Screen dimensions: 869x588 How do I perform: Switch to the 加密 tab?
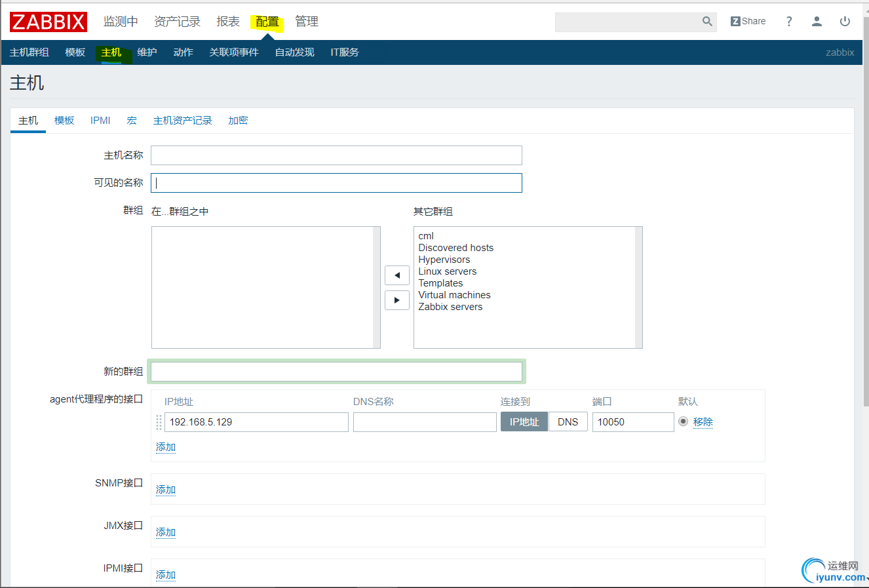[238, 121]
